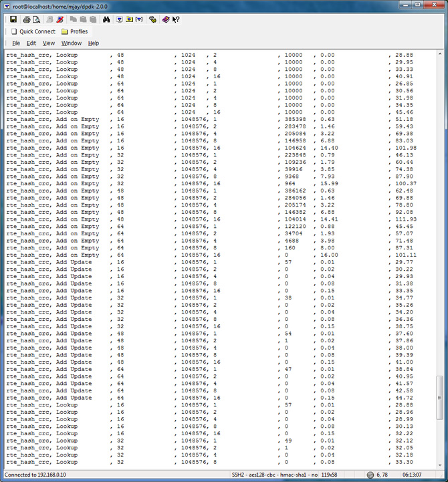Open the View menu
Viewport: 448px width, 482px height.
(x=49, y=43)
